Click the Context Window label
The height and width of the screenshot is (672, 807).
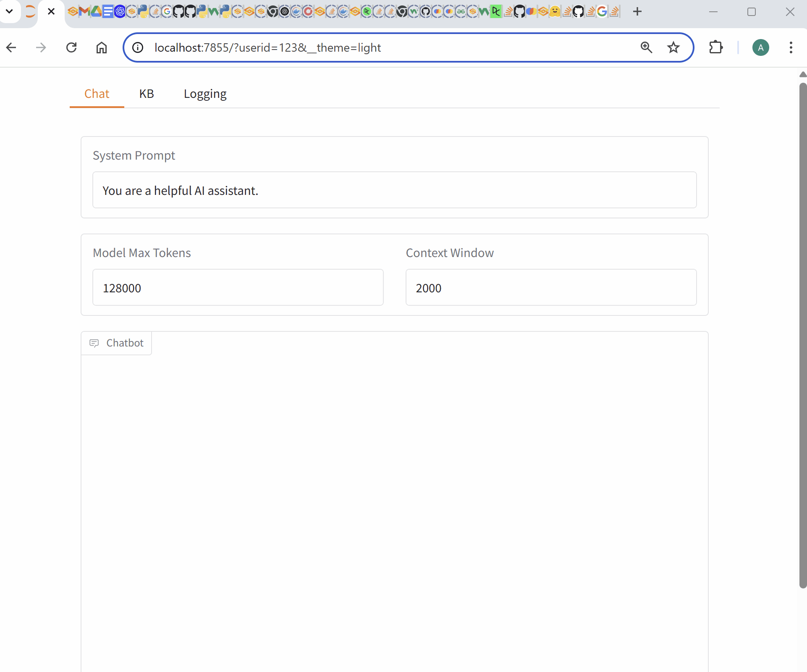coord(450,253)
